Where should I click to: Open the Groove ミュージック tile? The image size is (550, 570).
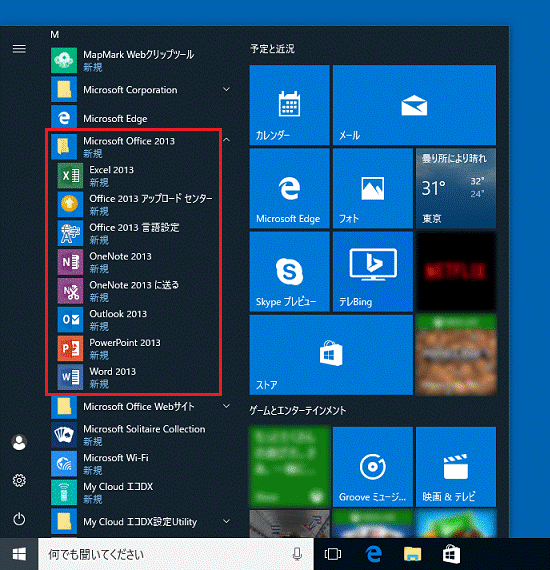click(373, 467)
